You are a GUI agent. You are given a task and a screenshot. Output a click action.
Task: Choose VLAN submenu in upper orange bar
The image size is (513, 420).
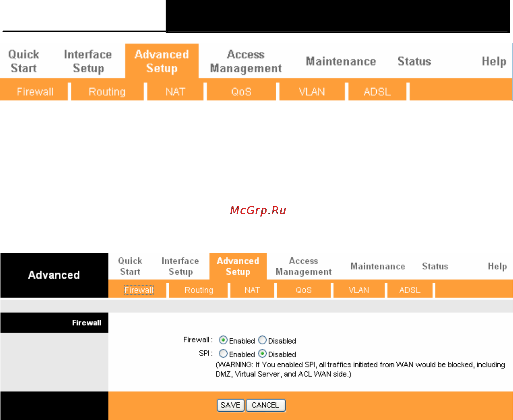(312, 92)
